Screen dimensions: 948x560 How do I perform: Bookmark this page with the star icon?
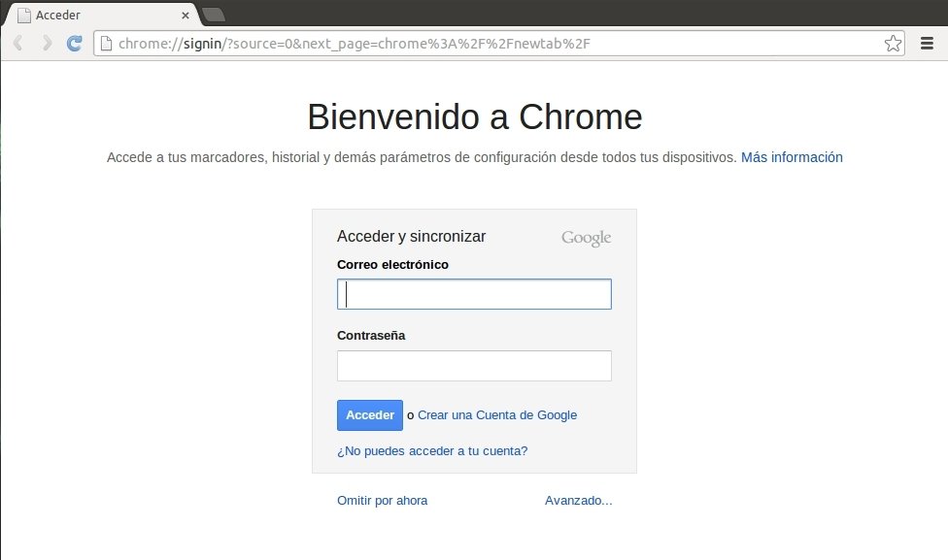[x=893, y=43]
